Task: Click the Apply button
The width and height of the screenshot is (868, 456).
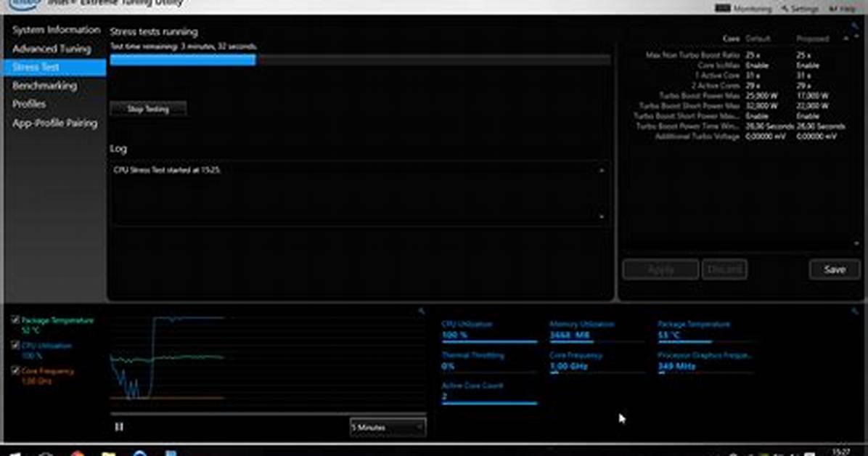Action: click(x=660, y=269)
